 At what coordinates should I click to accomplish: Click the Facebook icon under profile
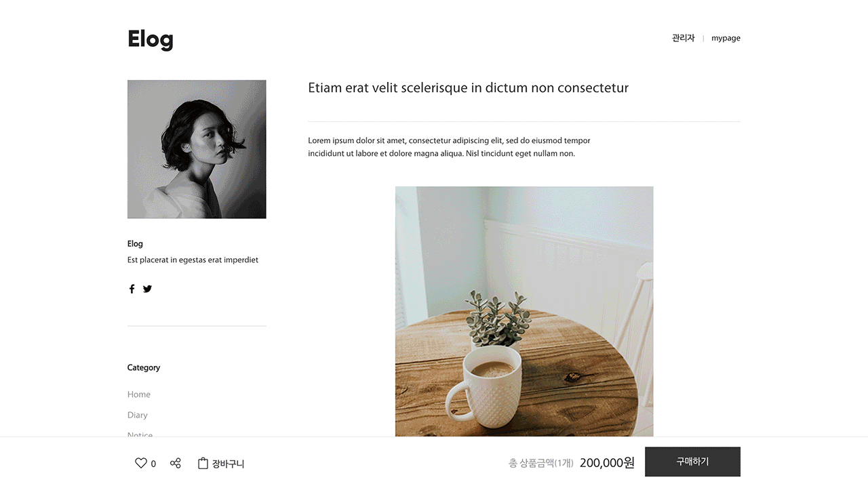pos(132,289)
